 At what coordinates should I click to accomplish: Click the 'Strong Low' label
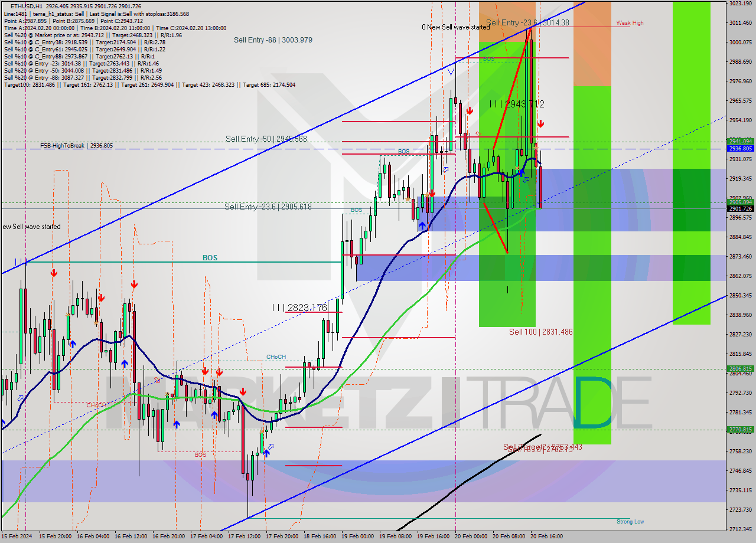pyautogui.click(x=630, y=522)
